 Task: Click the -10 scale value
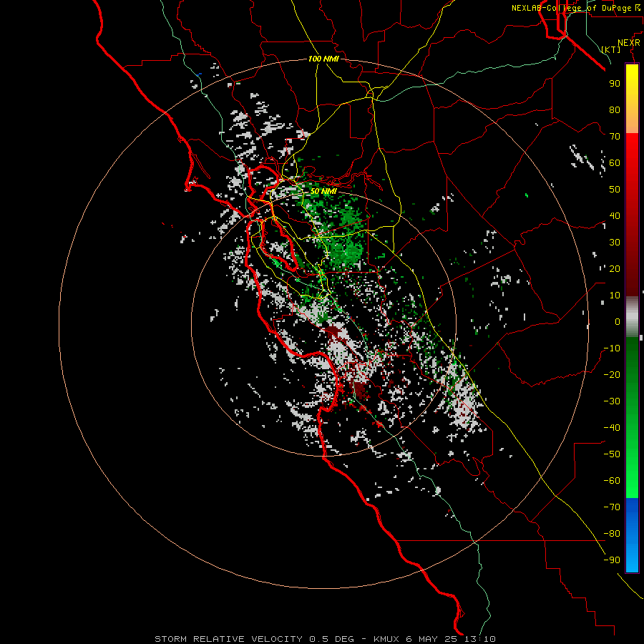[x=612, y=348]
